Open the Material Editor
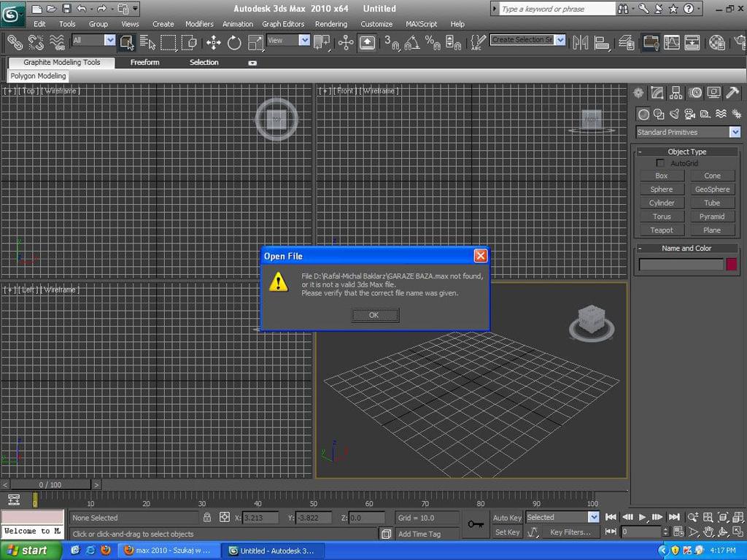Screen dimensions: 747x560 click(716, 43)
